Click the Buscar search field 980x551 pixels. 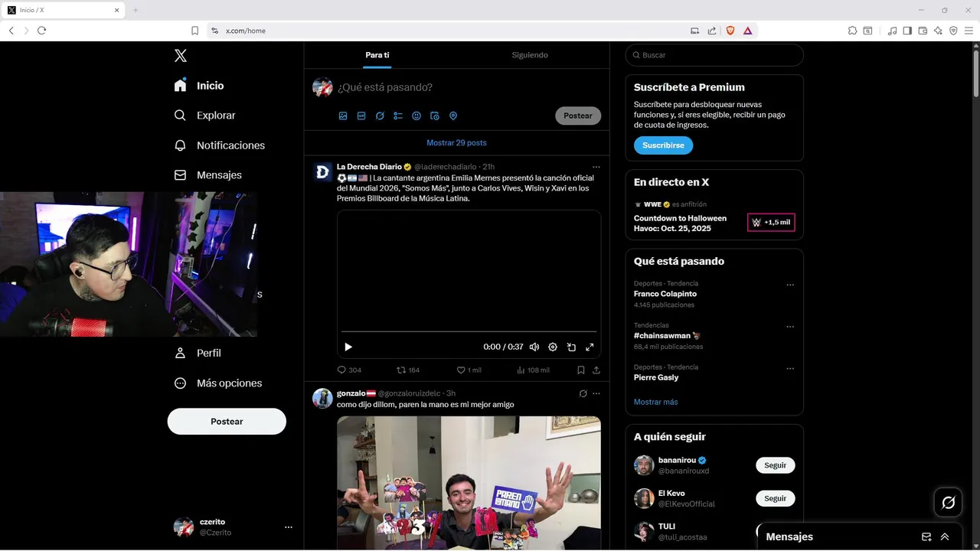coord(714,55)
